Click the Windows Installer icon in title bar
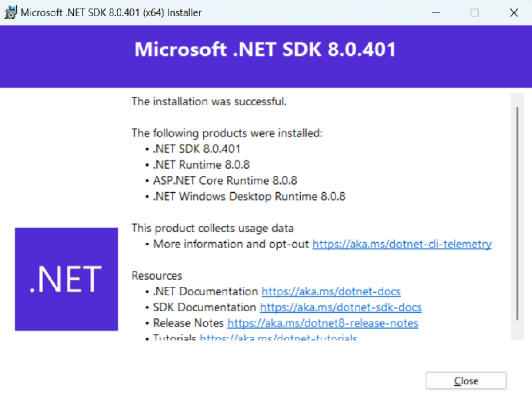This screenshot has height=396, width=532. 10,12
